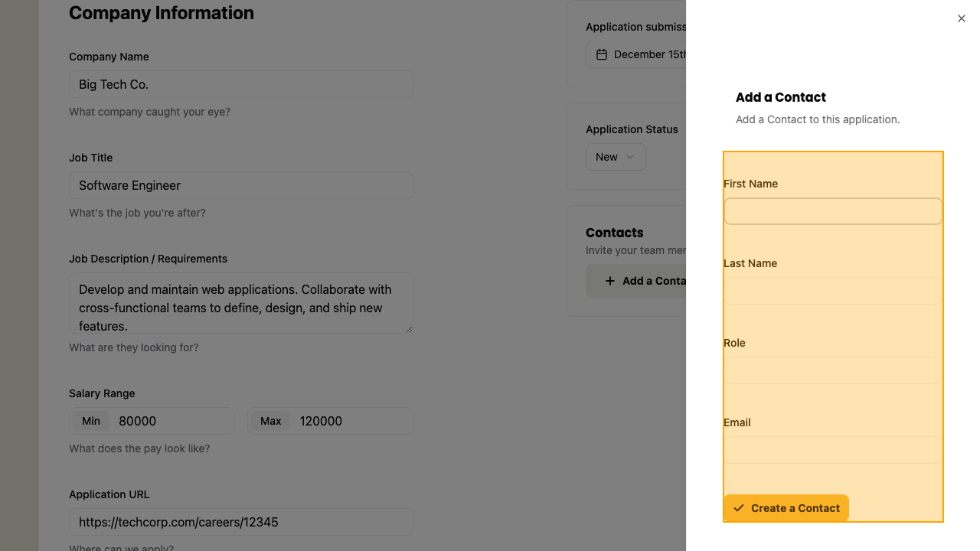
Task: Click inside the Job Description textarea
Action: pos(240,303)
